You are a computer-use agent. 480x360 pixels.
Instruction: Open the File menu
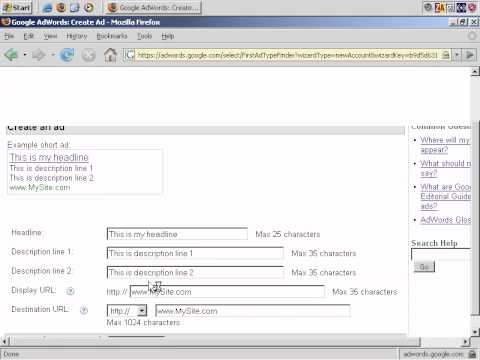pos(9,36)
